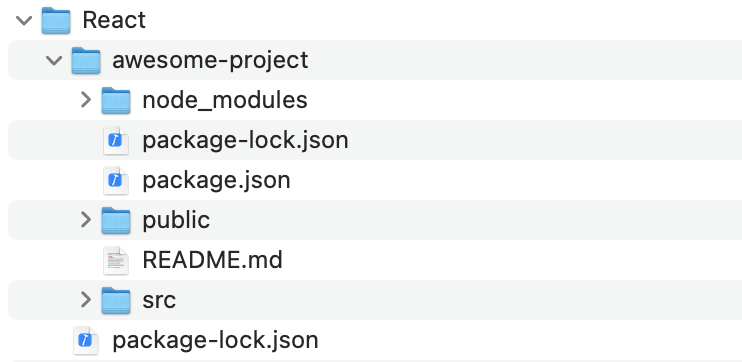Screen dimensions: 742x362
Task: Click the file icon of package-lock.json inside awesome-project
Action: click(116, 140)
